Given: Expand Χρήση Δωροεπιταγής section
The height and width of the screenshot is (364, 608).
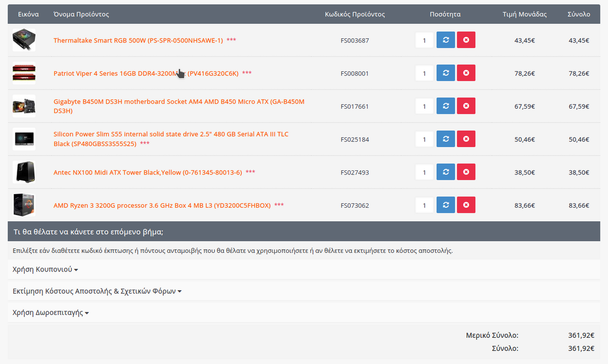Looking at the screenshot, I should (51, 313).
